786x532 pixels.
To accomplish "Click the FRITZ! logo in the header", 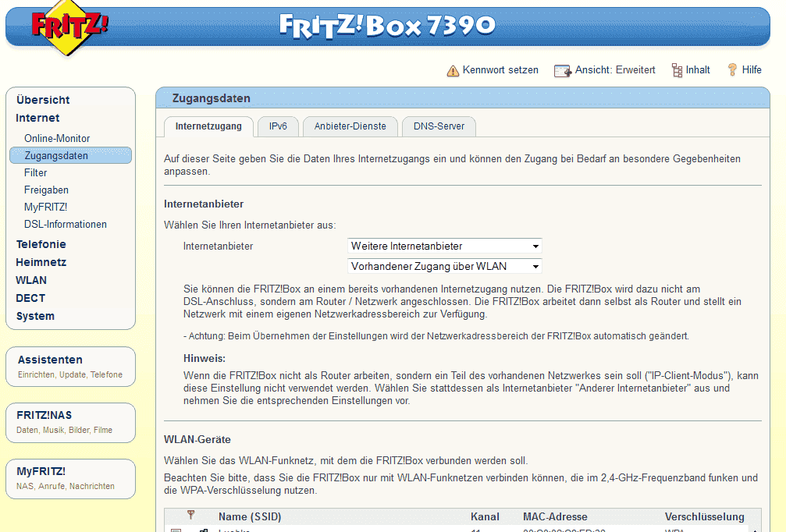I will click(x=69, y=26).
